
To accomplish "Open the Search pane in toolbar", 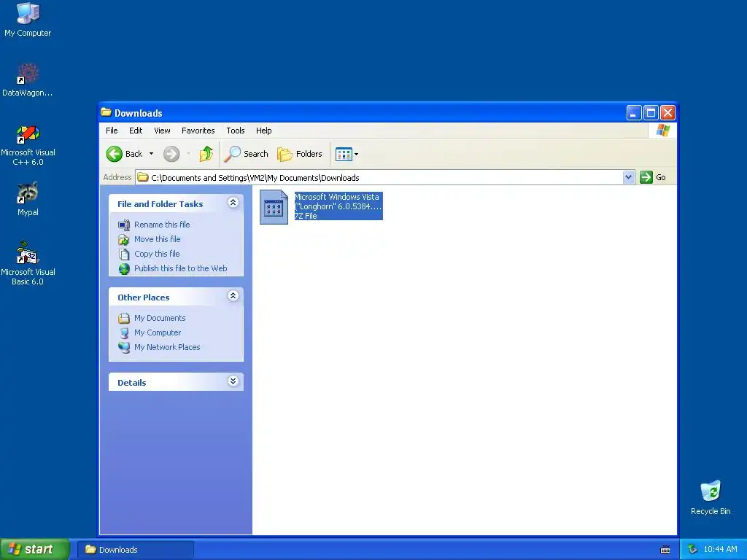I will (x=247, y=154).
